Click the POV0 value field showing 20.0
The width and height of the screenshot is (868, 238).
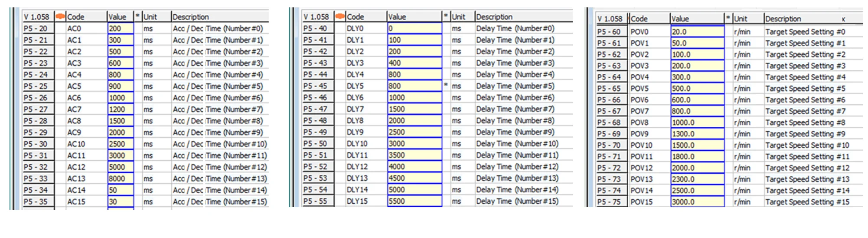click(697, 32)
